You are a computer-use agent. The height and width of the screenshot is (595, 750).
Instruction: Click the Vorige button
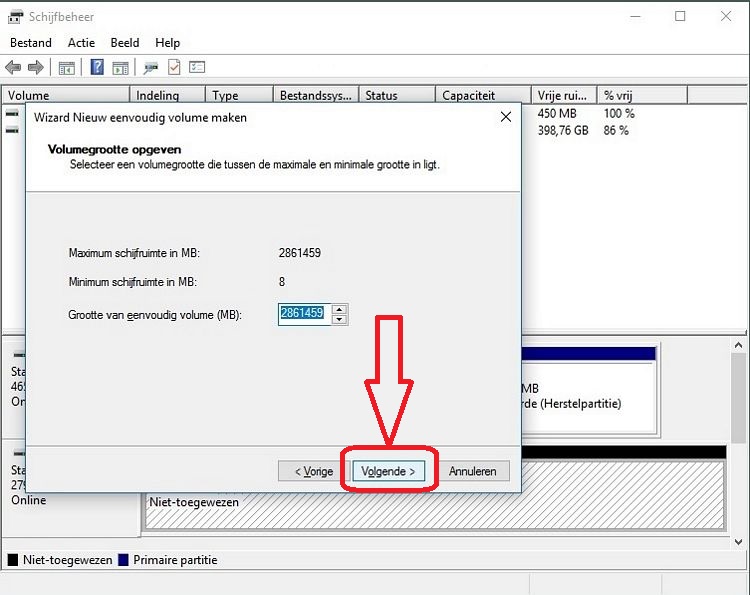coord(314,471)
